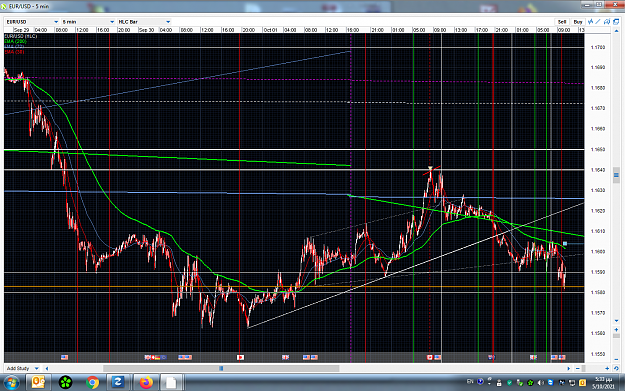Click the network monitor icon in the tray
Image resolution: width=625 pixels, height=391 pixels.
[572, 383]
